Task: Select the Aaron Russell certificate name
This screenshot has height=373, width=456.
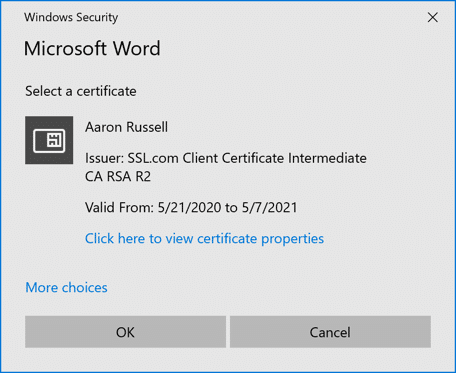Action: point(126,127)
